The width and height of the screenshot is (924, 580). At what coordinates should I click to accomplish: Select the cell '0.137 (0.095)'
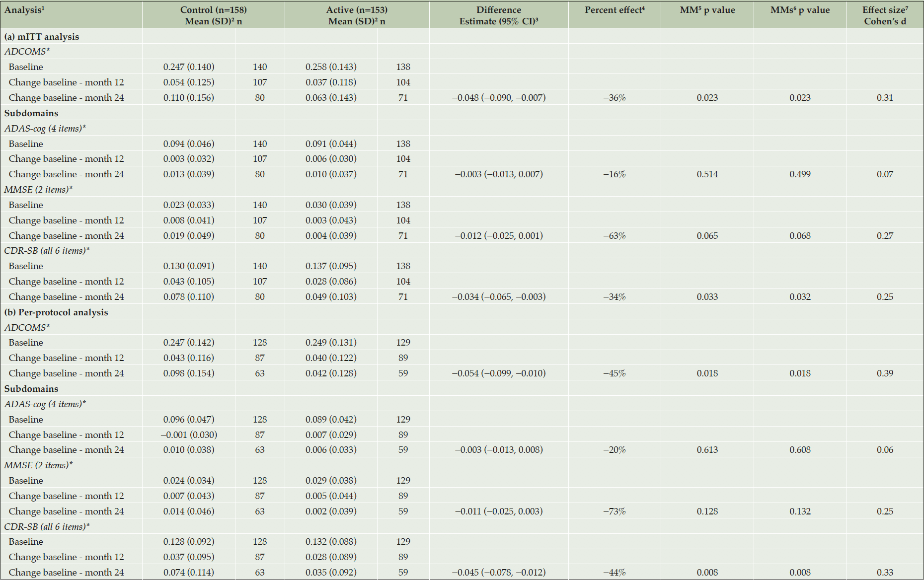331,266
